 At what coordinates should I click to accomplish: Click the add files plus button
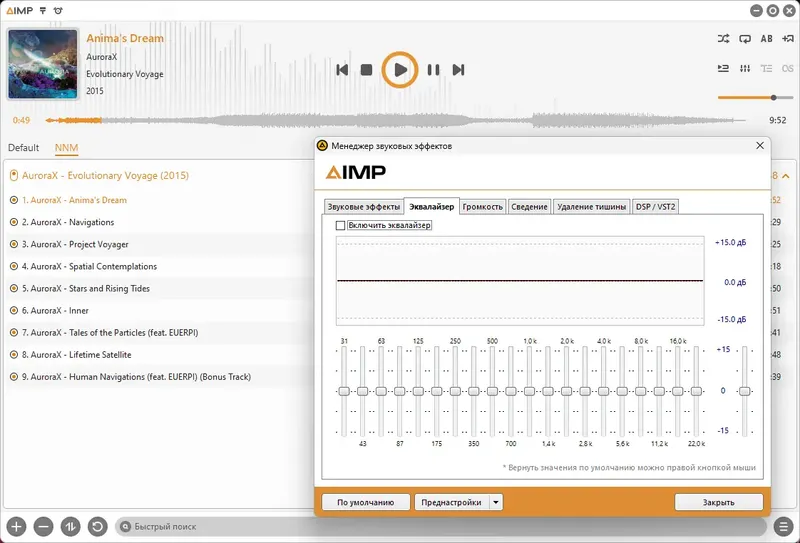point(16,526)
